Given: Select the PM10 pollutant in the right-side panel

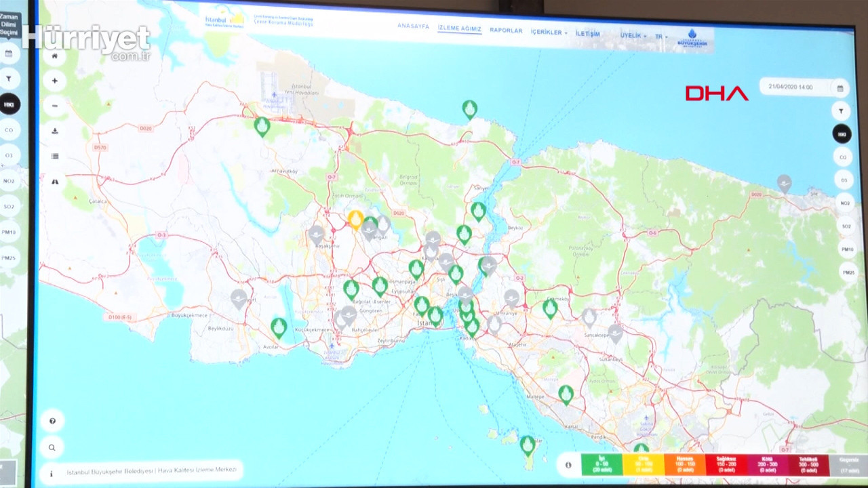Looking at the screenshot, I should pos(847,249).
